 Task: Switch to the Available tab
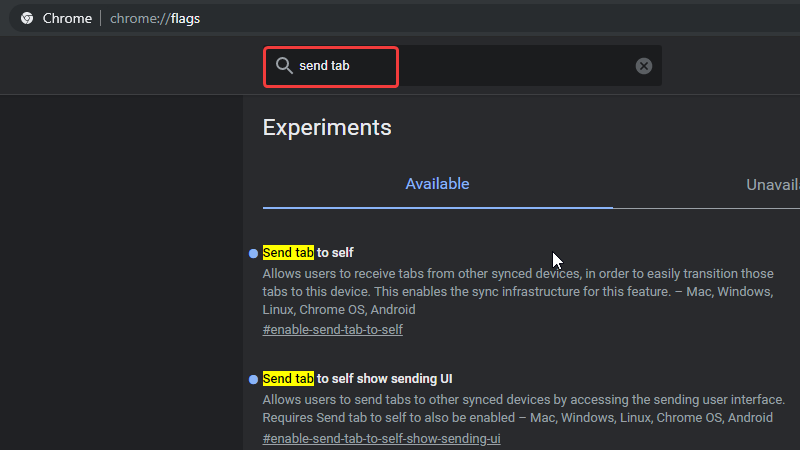coord(437,184)
